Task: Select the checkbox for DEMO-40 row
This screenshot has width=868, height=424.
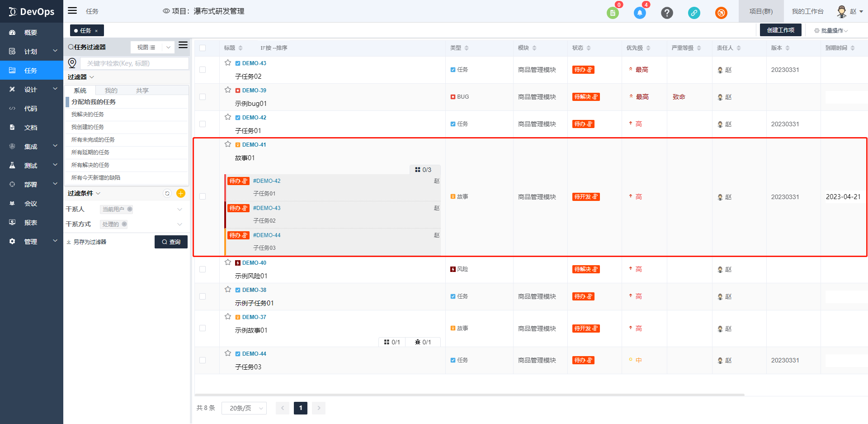Action: (x=203, y=269)
